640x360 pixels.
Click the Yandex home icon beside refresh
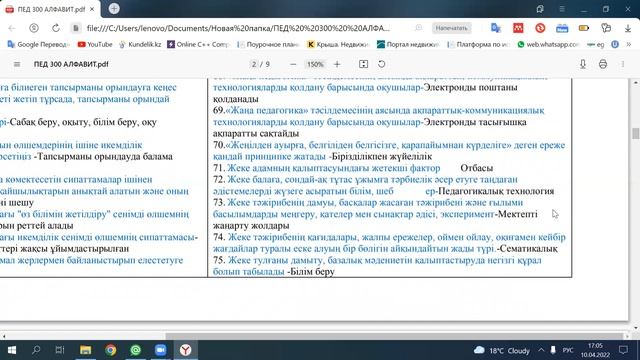tap(34, 28)
